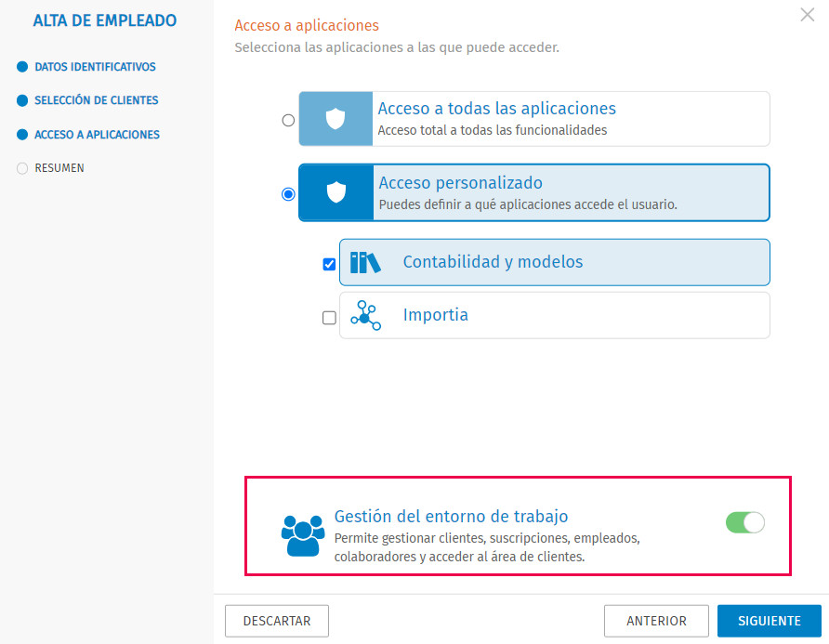Click the Importia label text
Image resolution: width=829 pixels, height=644 pixels.
pyautogui.click(x=436, y=315)
